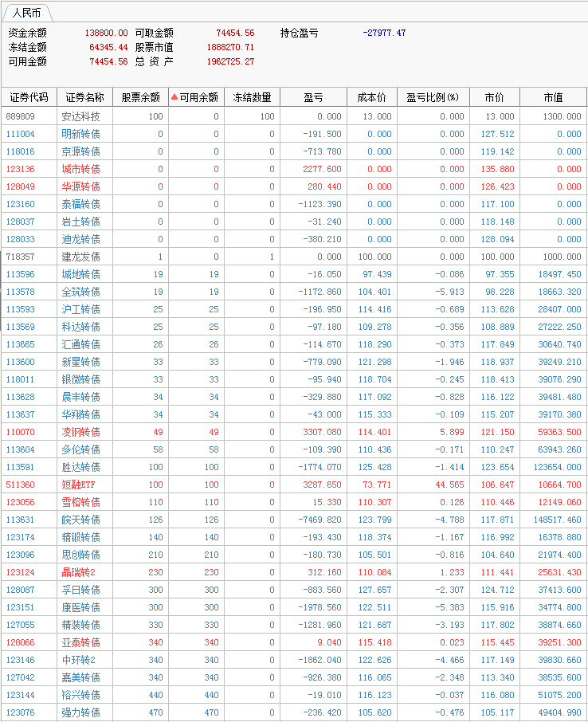The image size is (588, 722).
Task: Sort by the 冻结数量 column header
Action: pyautogui.click(x=253, y=97)
